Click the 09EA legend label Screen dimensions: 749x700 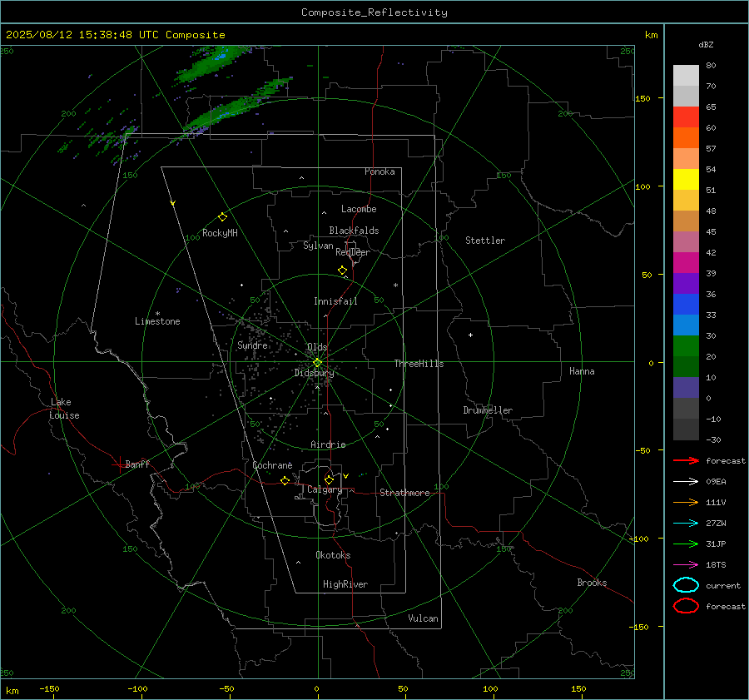pyautogui.click(x=716, y=482)
